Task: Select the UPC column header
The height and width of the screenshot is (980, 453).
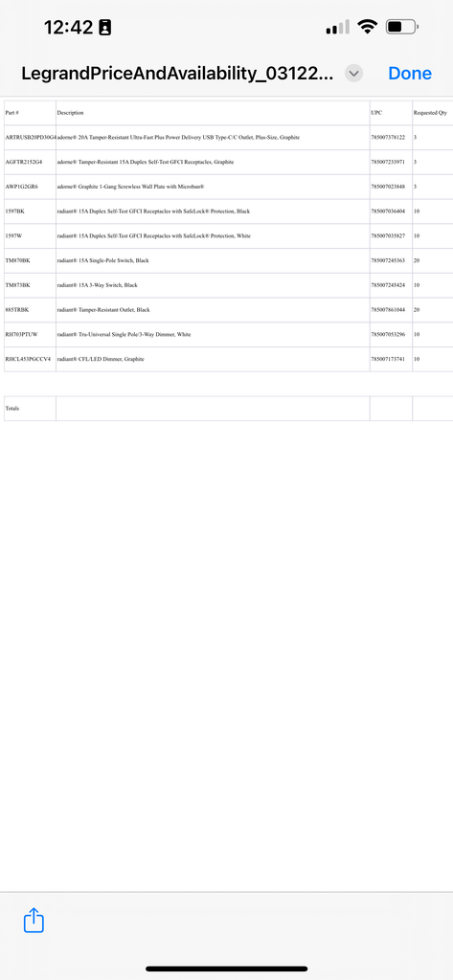Action: (x=376, y=113)
